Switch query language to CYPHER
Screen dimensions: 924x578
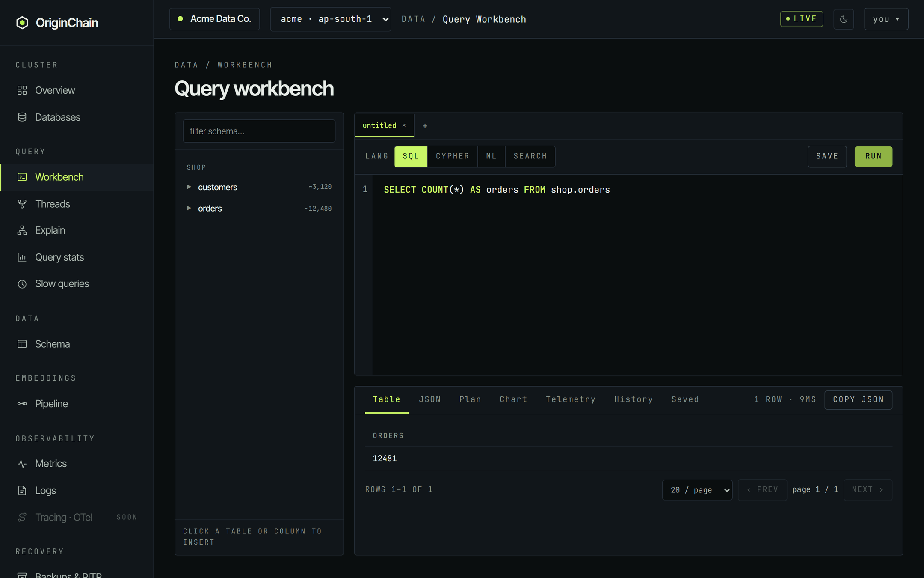point(453,156)
